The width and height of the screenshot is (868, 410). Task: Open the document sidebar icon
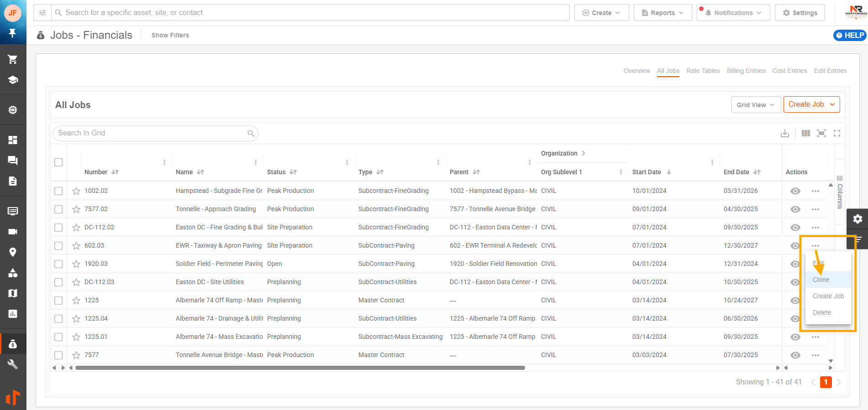(13, 181)
